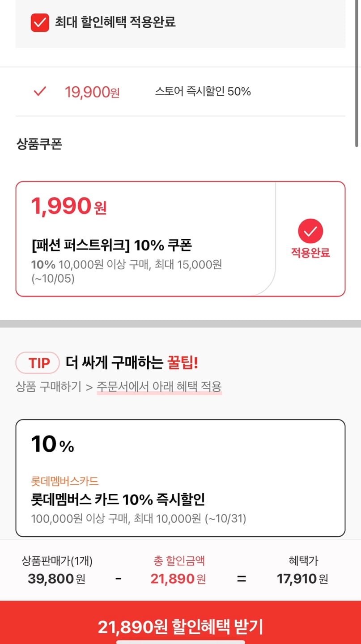Tap the 총 할인금액 21,890원 summary
Viewport: 361px width, 644px height.
[178, 579]
